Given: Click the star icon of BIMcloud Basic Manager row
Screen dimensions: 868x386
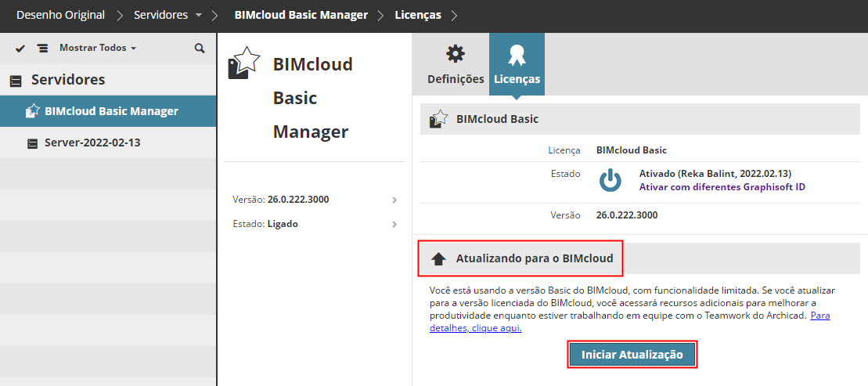Looking at the screenshot, I should point(32,110).
